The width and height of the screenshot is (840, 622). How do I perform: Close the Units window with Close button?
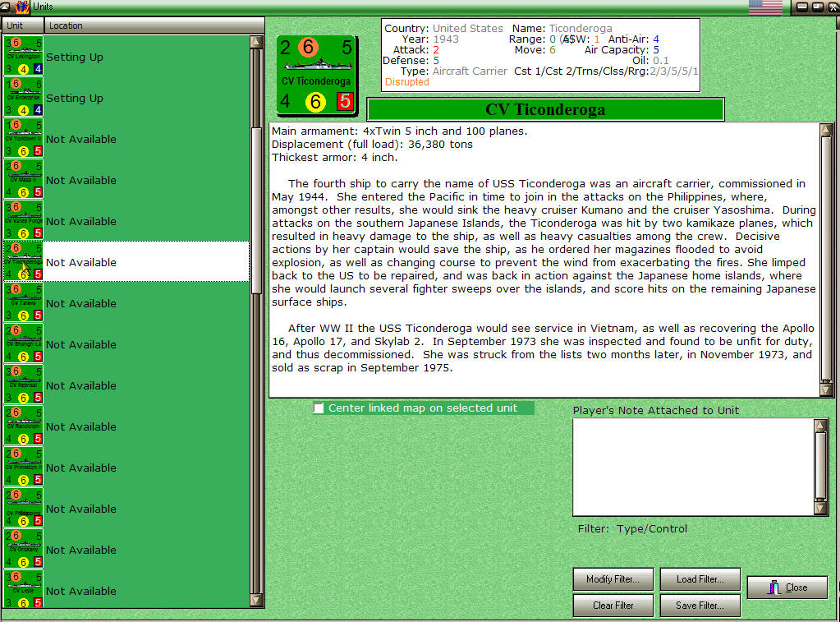pyautogui.click(x=787, y=587)
